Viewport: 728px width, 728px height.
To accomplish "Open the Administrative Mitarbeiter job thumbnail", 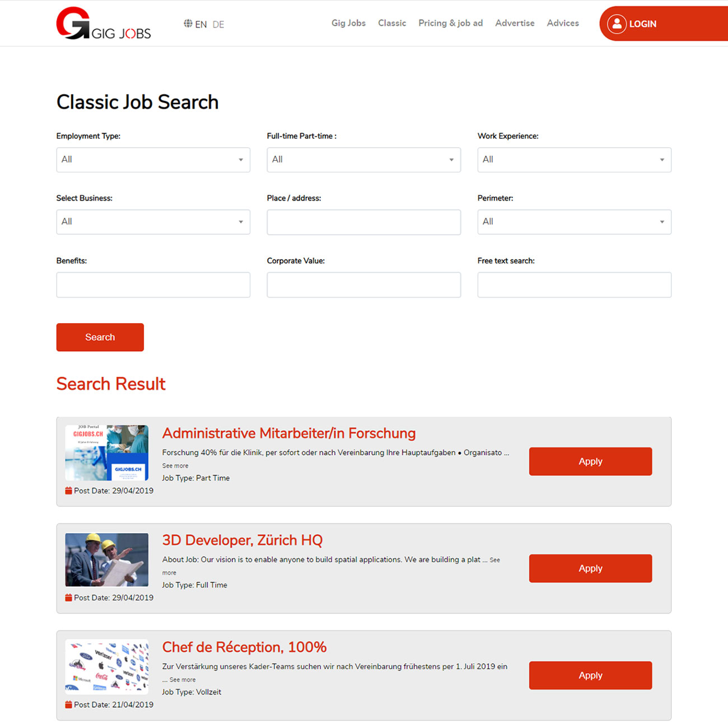I will 107,452.
